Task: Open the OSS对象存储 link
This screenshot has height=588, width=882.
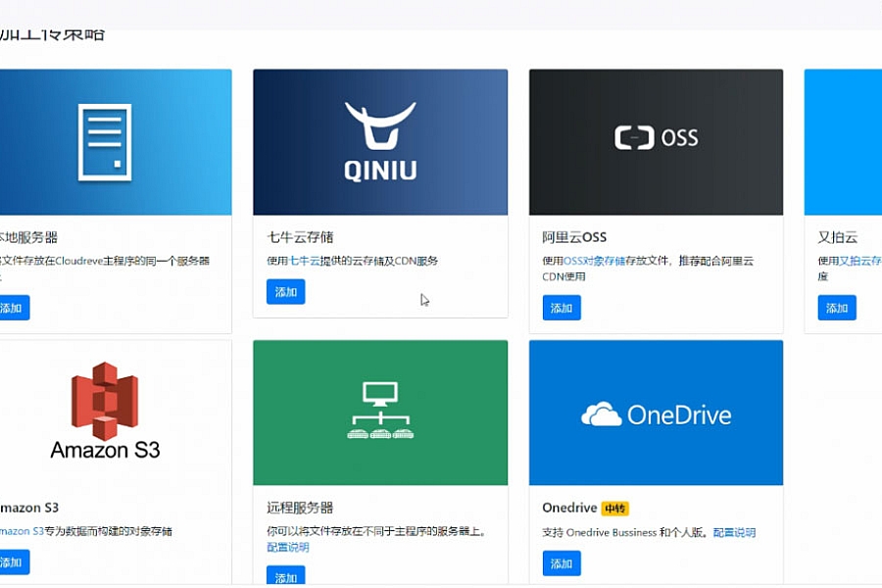Action: (x=594, y=261)
